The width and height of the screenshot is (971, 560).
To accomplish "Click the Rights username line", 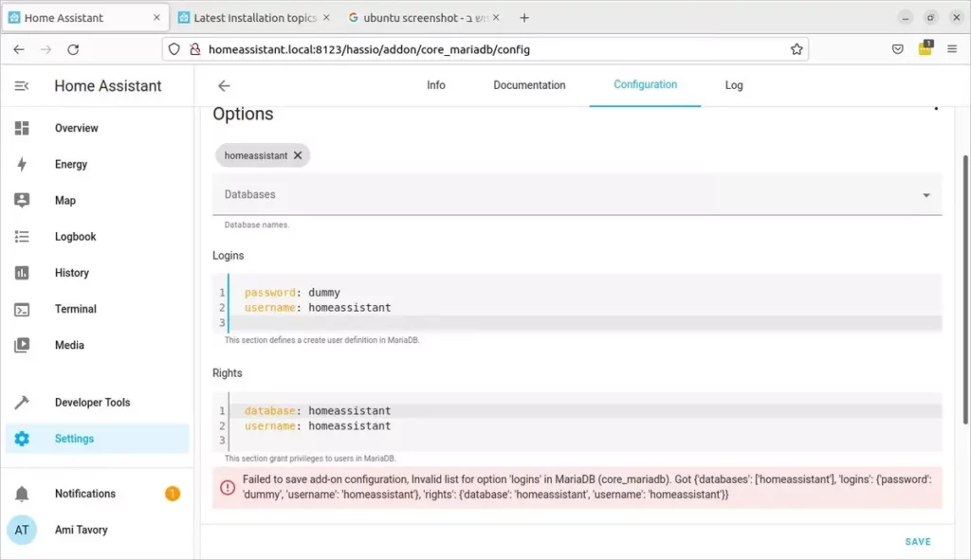I will (318, 425).
